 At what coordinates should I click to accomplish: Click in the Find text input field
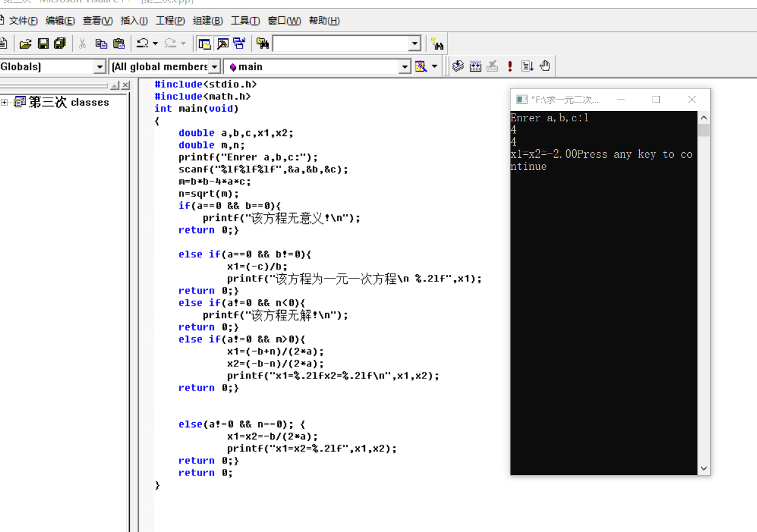[341, 44]
